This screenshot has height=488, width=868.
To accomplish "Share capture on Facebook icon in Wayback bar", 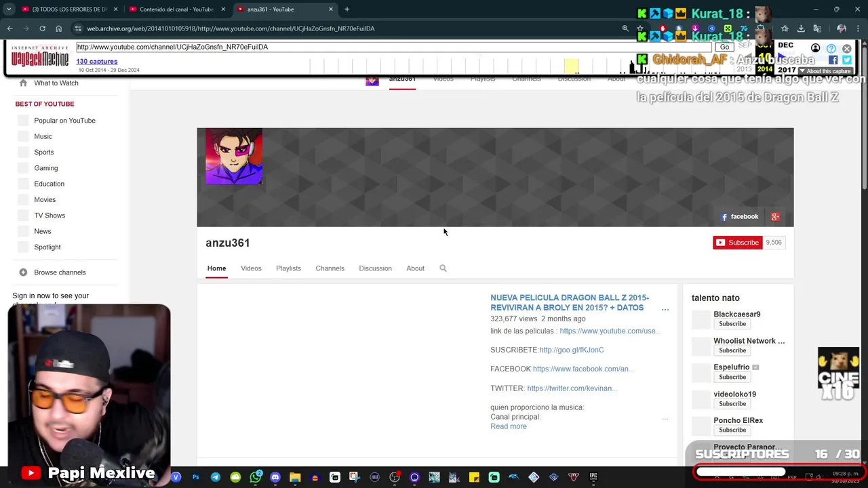I will coord(833,60).
